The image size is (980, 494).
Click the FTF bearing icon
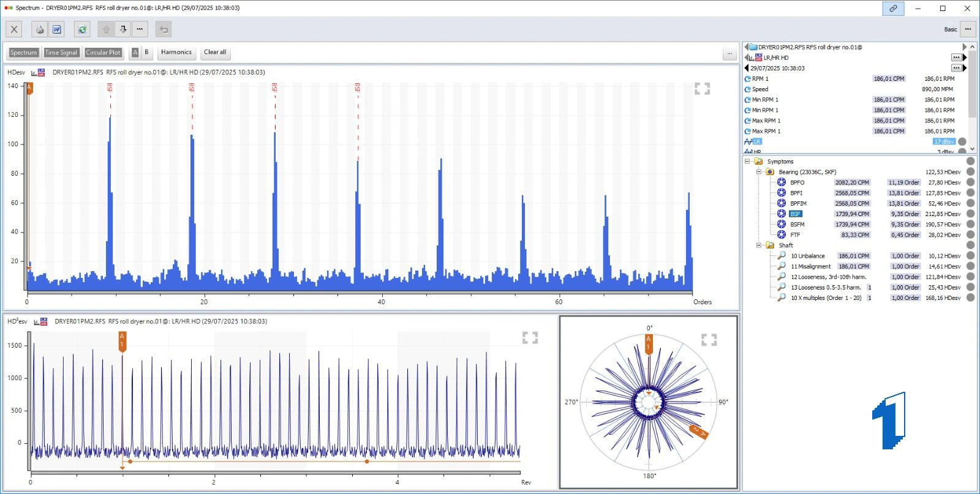(782, 234)
